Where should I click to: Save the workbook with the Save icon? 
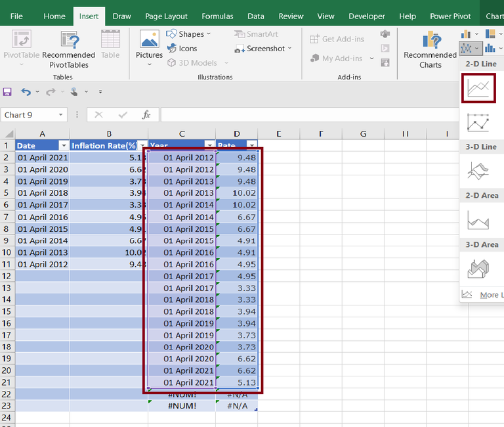[7, 92]
